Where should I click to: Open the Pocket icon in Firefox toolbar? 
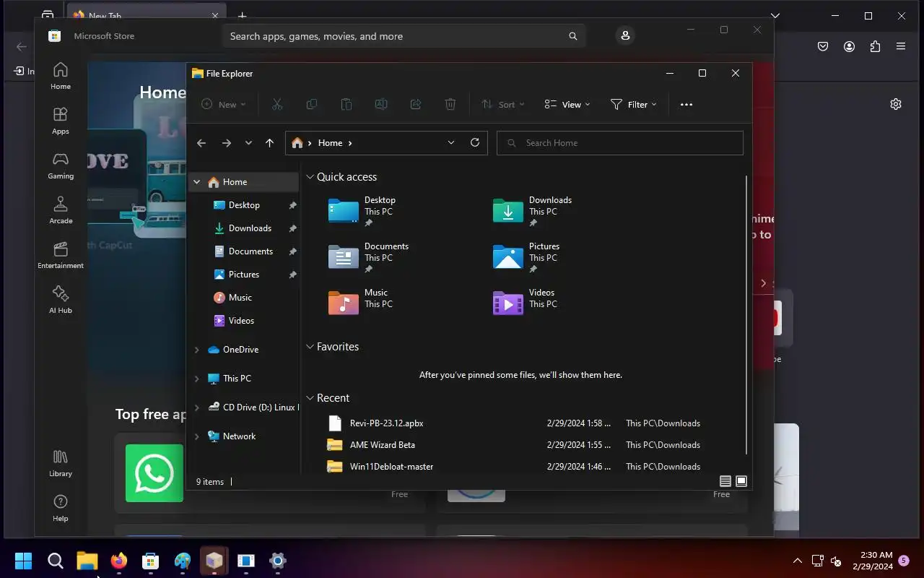point(823,46)
